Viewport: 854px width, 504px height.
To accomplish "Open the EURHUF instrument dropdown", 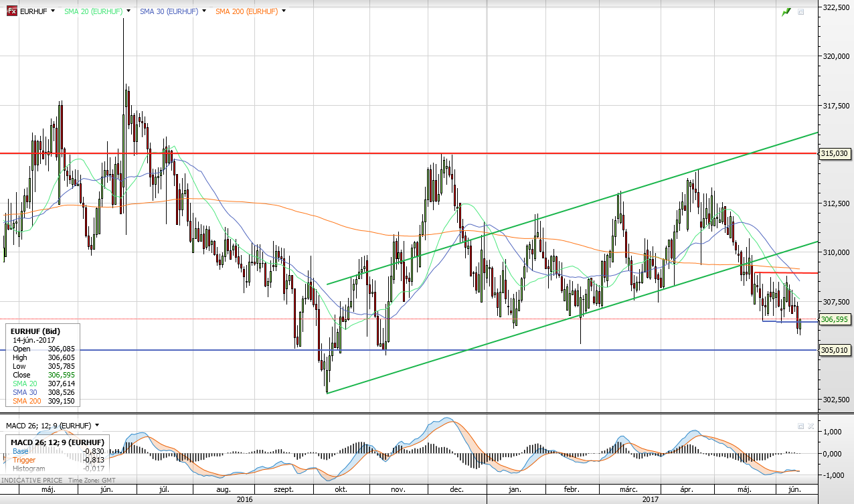I will (x=54, y=11).
